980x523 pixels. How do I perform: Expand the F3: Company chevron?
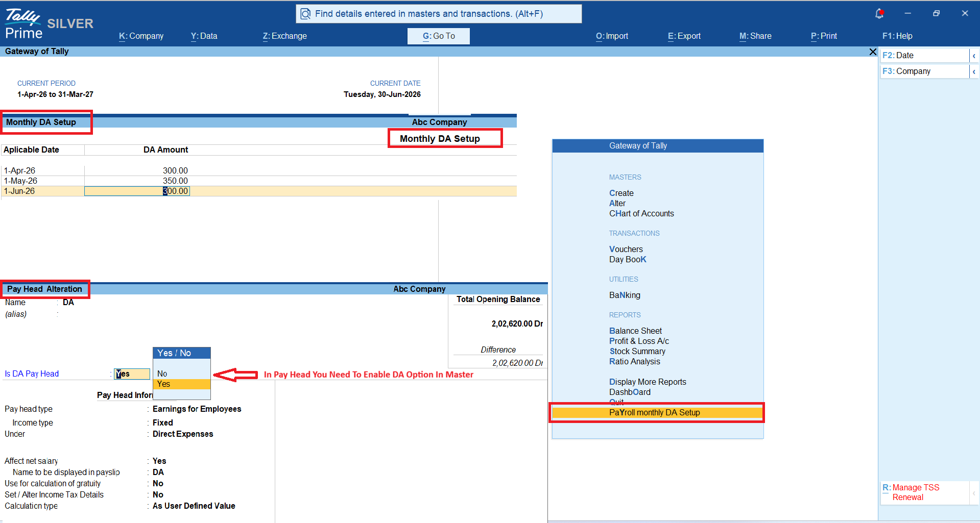click(974, 71)
